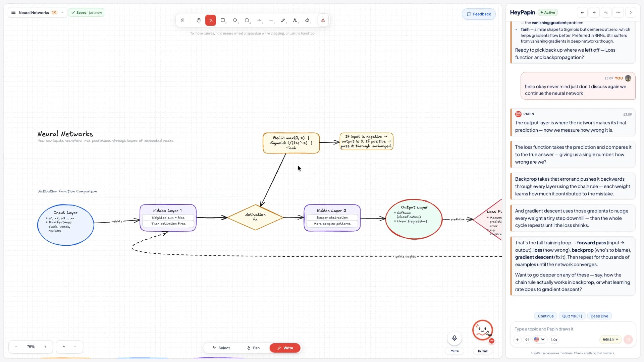Change the 1.0x playback speed

[554, 340]
